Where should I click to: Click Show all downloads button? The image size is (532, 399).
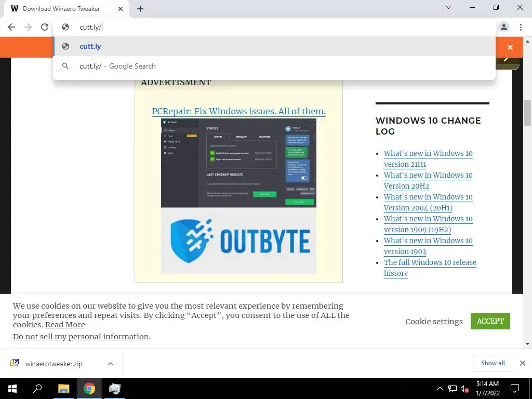point(493,363)
